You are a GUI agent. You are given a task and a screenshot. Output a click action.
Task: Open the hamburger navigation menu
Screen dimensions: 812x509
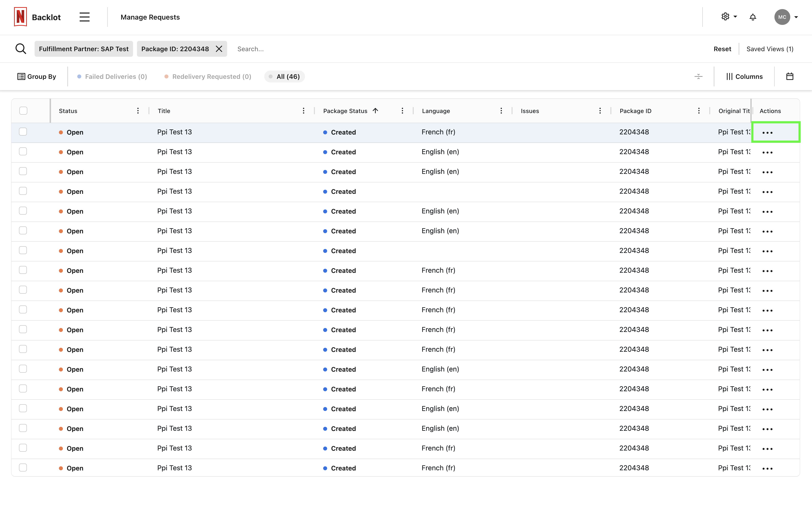[x=84, y=17]
